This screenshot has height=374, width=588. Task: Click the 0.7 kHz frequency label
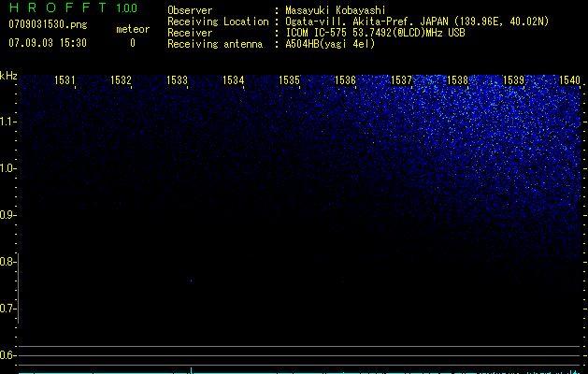coord(7,309)
